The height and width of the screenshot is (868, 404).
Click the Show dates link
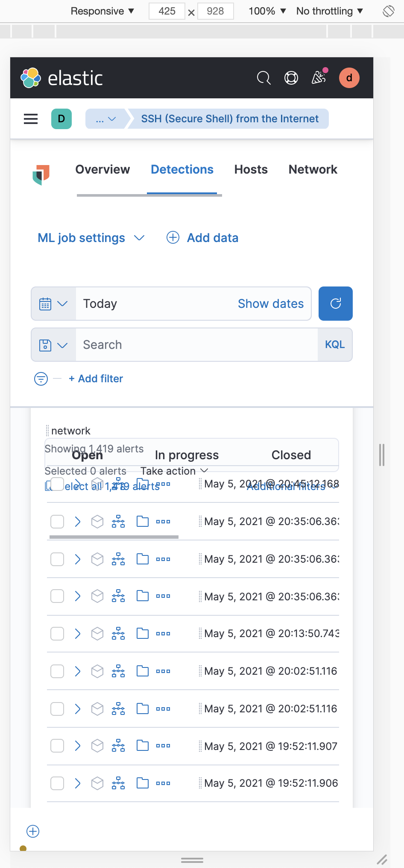[x=271, y=304]
